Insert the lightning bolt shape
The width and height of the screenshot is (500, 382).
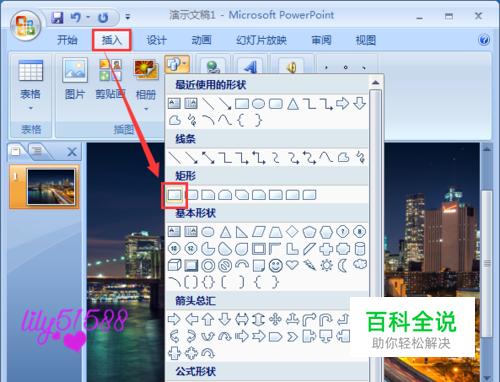point(309,265)
